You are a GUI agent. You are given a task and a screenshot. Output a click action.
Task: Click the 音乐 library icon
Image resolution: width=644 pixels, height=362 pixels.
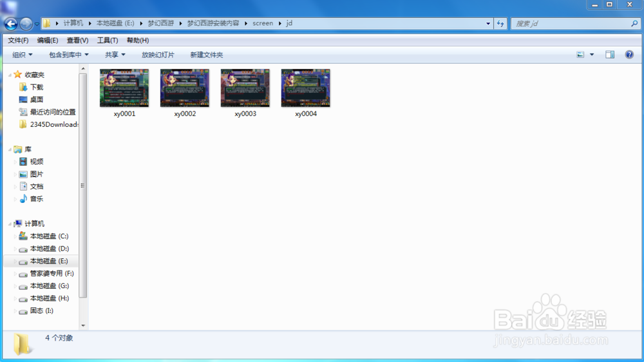pyautogui.click(x=23, y=199)
